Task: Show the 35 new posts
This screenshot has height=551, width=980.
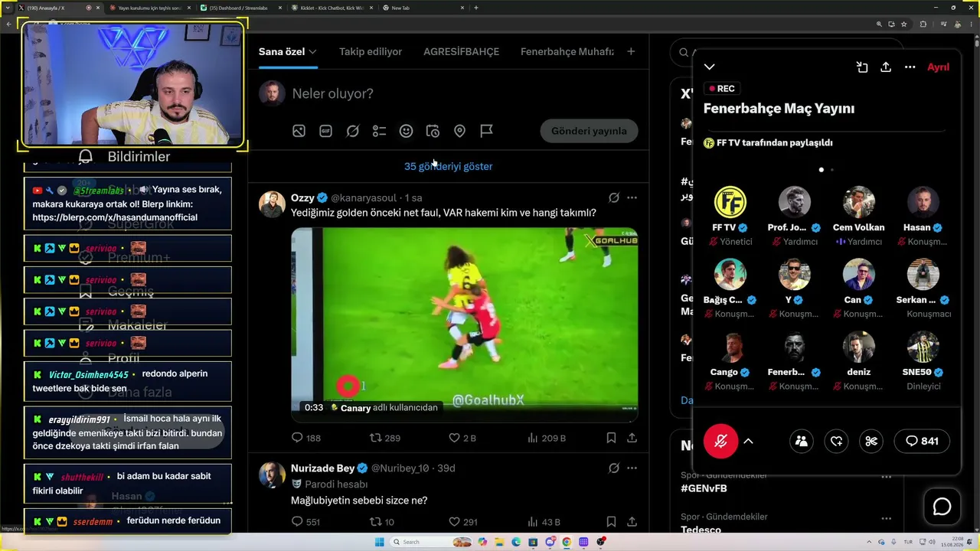Action: [448, 166]
